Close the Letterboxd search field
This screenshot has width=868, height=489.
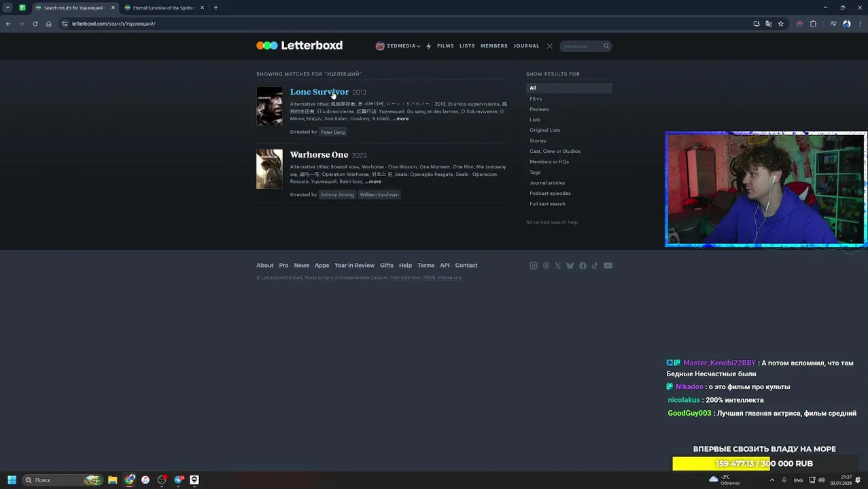[550, 46]
